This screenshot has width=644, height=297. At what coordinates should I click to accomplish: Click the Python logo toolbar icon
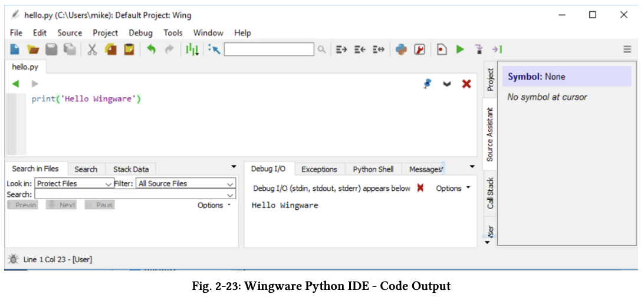402,50
